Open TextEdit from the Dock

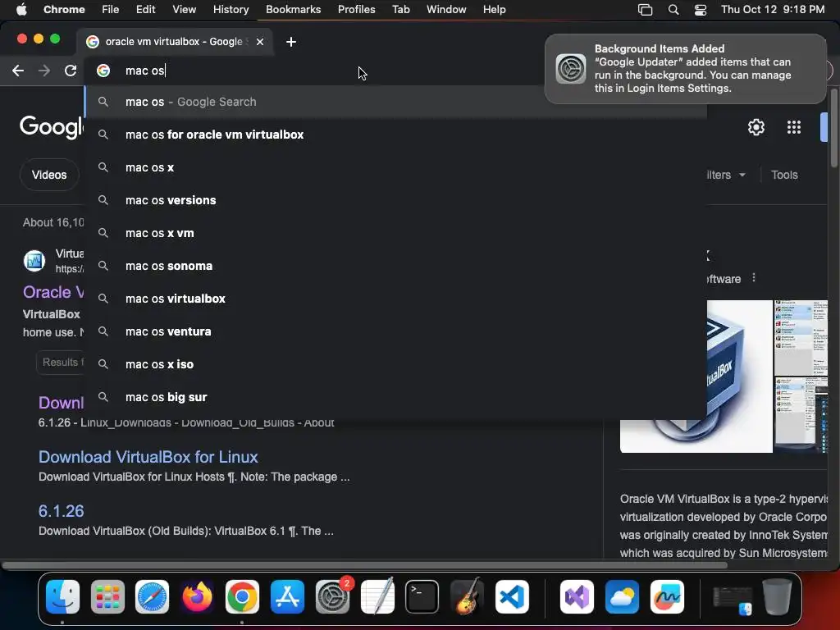pyautogui.click(x=377, y=596)
